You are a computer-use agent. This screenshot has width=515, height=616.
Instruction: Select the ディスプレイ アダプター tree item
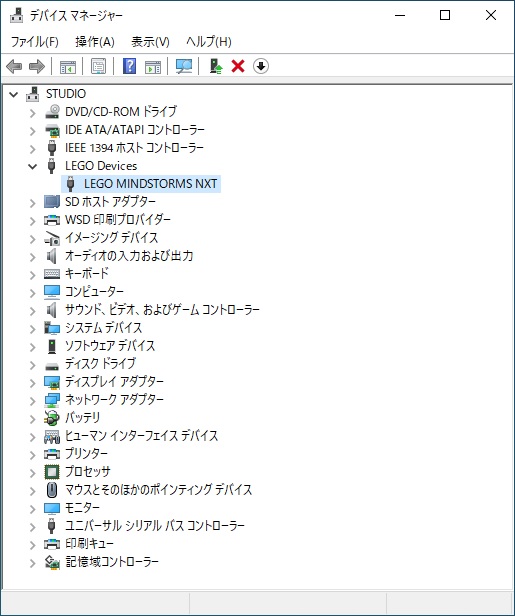[x=114, y=381]
